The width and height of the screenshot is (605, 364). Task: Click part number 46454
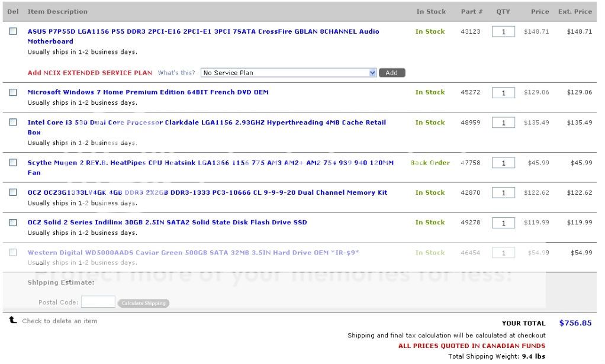471,253
